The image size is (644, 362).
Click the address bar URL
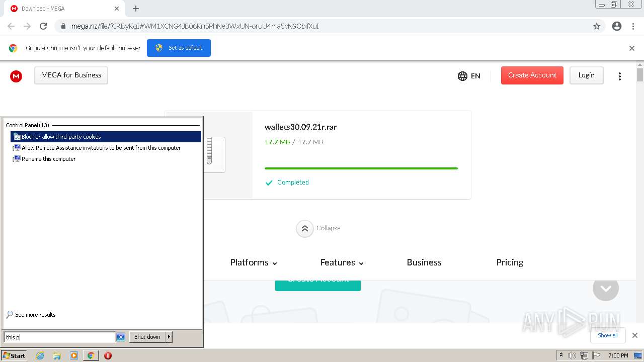195,26
